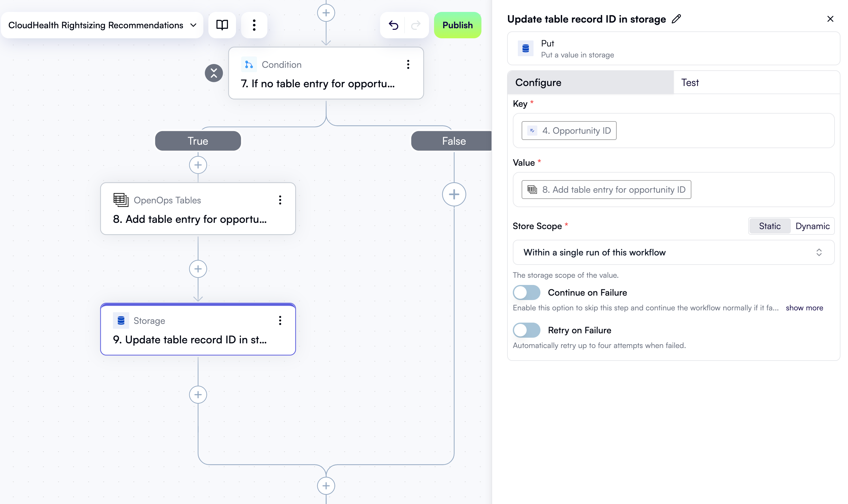The width and height of the screenshot is (848, 504).
Task: Open options menu on the Condition step
Action: 408,65
